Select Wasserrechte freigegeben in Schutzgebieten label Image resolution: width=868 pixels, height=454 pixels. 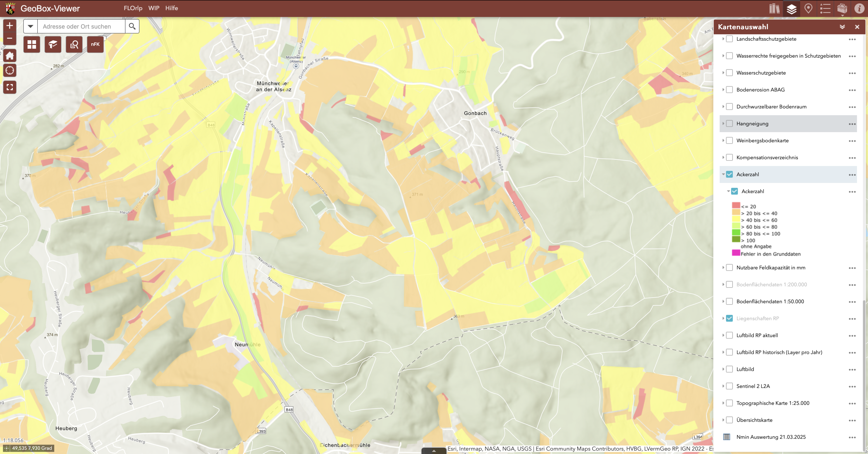coord(788,56)
